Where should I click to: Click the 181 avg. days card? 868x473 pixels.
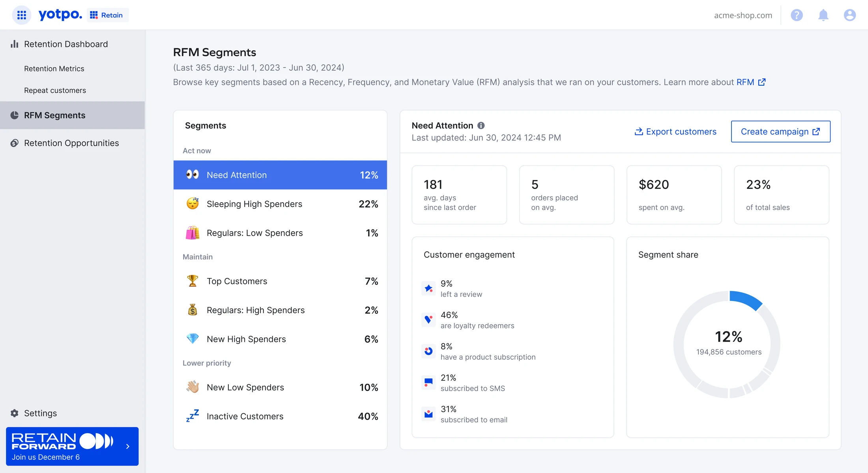(459, 195)
